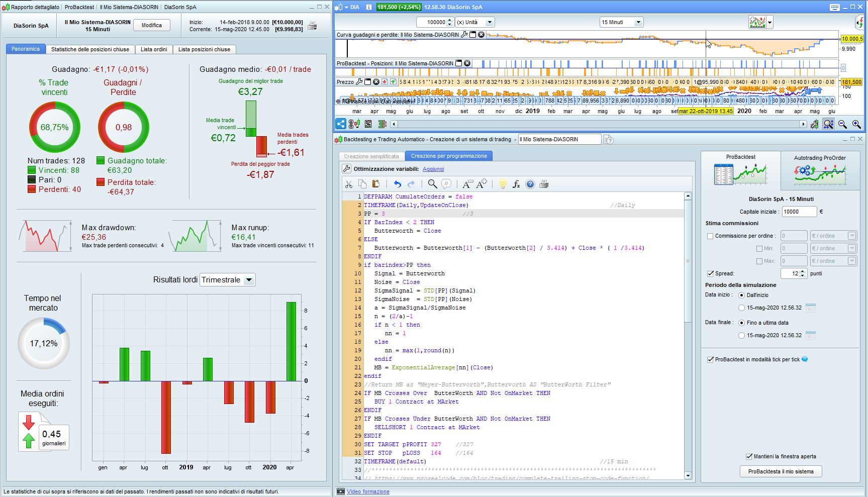Click the ProBacktesta il mio sistema button
This screenshot has width=868, height=497.
(781, 471)
